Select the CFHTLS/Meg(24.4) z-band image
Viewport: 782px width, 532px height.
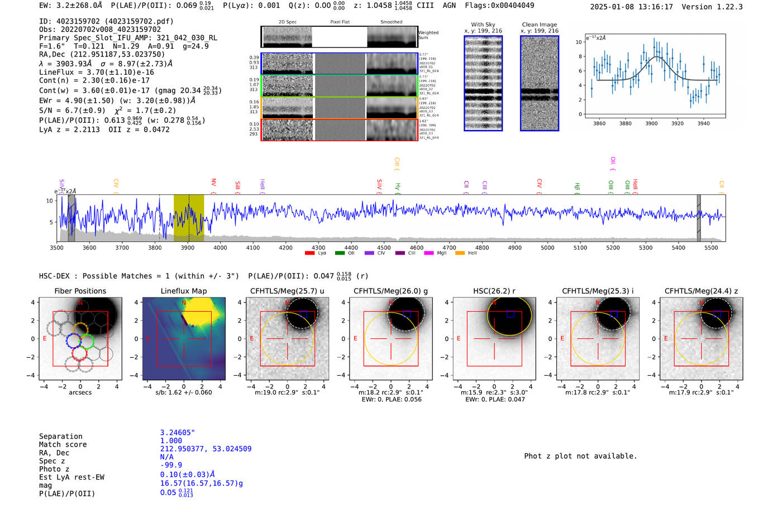702,339
